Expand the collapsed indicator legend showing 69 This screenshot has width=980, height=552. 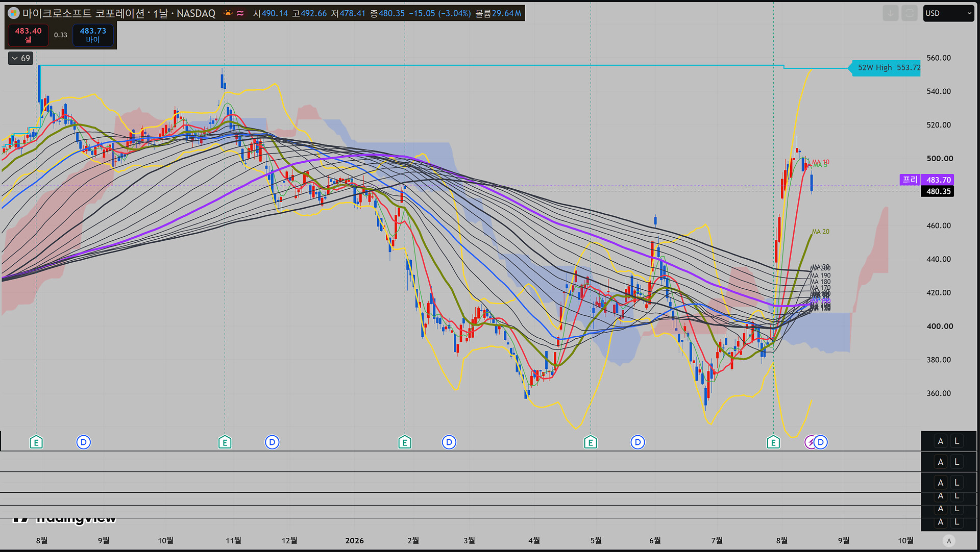(21, 58)
